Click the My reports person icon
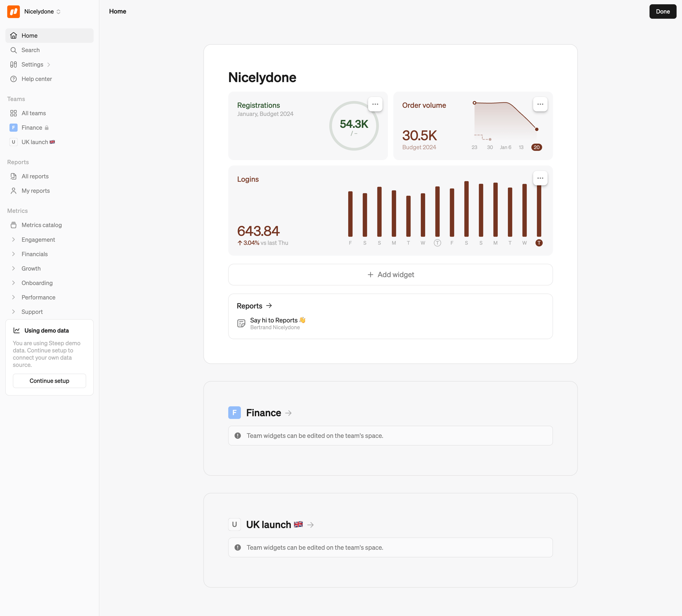 [x=13, y=191]
